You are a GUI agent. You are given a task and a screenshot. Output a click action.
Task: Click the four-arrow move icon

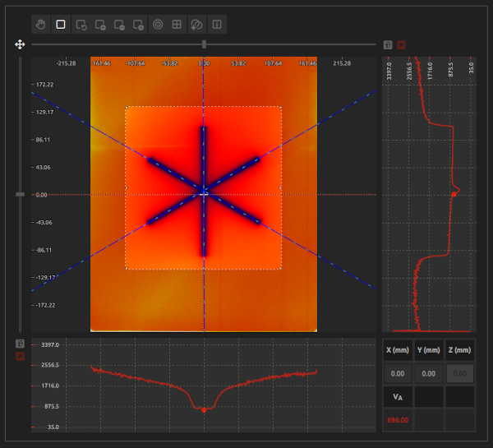click(x=20, y=44)
